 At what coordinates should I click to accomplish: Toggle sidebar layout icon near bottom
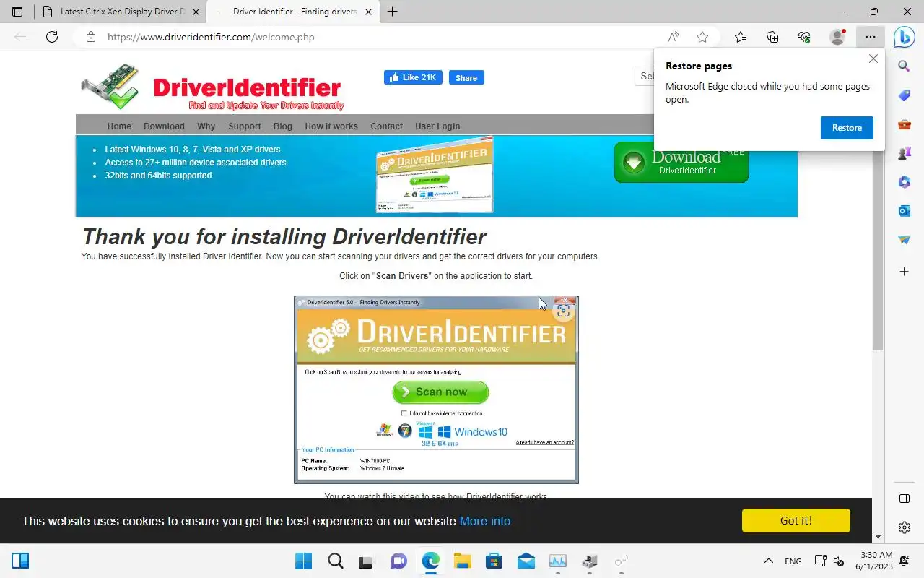905,499
